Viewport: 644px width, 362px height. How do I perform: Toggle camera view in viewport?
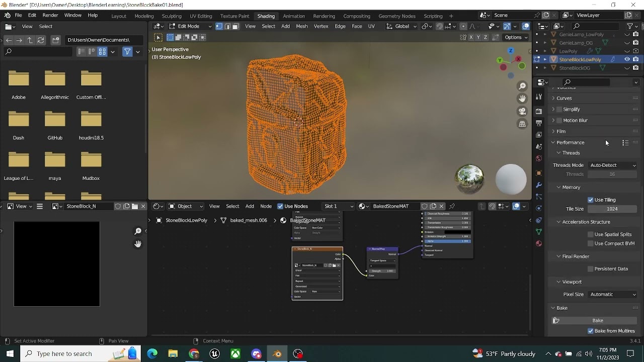coord(522,111)
